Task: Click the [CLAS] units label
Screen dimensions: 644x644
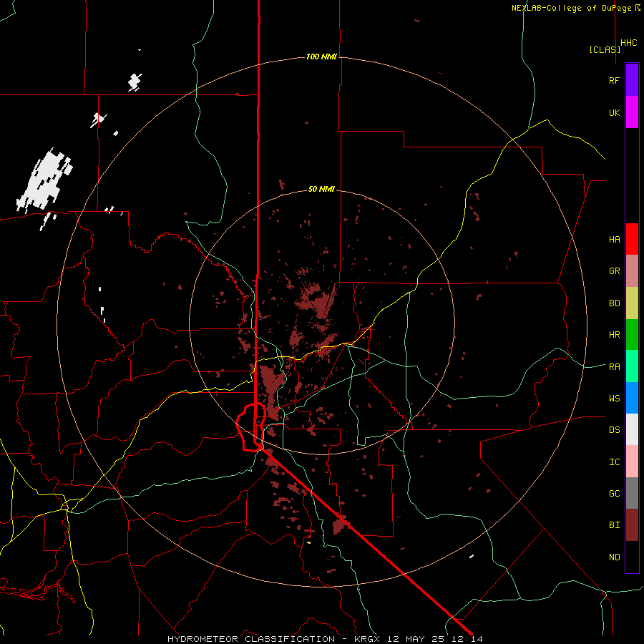Action: (x=605, y=49)
